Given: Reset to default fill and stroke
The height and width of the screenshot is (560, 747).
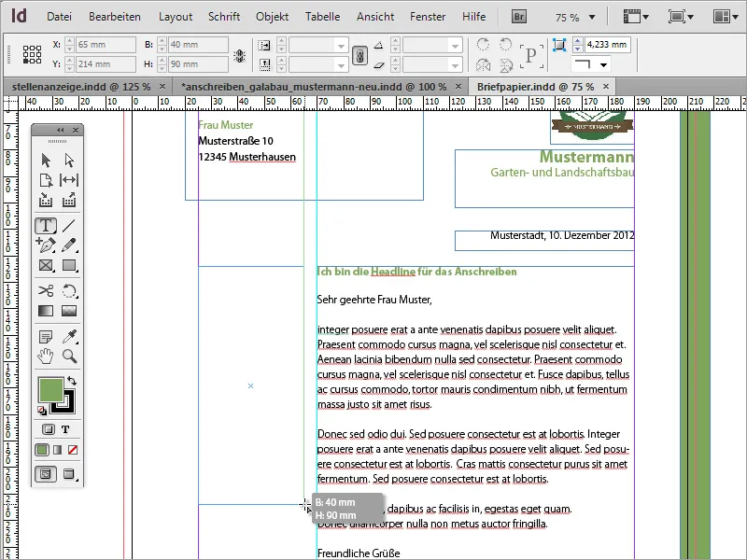Looking at the screenshot, I should [x=42, y=411].
